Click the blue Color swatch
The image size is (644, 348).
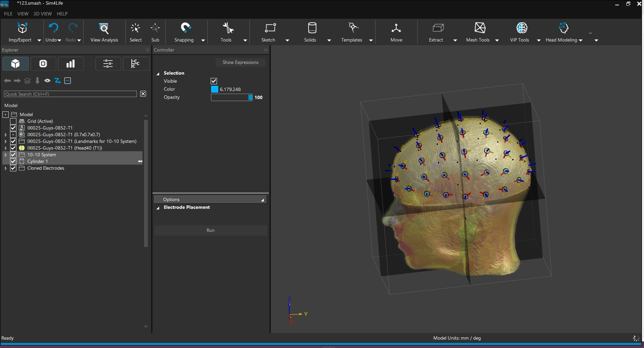(215, 89)
